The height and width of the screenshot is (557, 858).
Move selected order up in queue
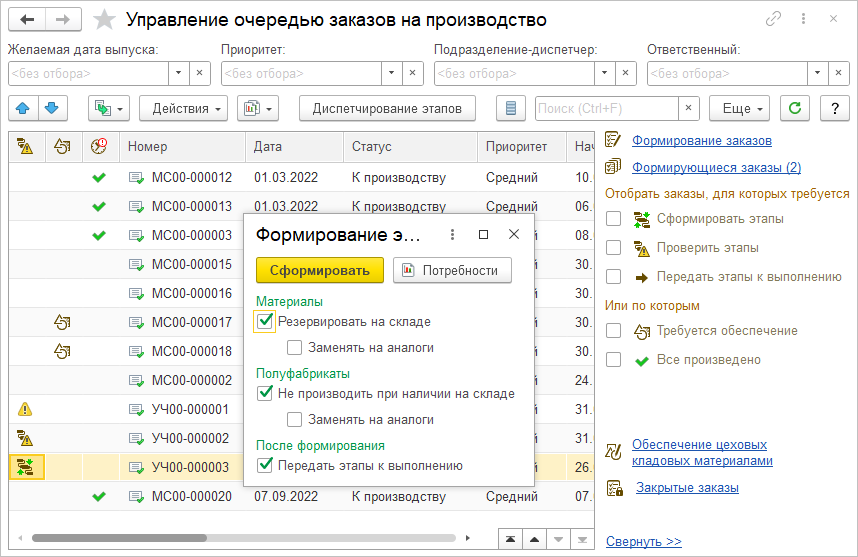click(x=23, y=108)
